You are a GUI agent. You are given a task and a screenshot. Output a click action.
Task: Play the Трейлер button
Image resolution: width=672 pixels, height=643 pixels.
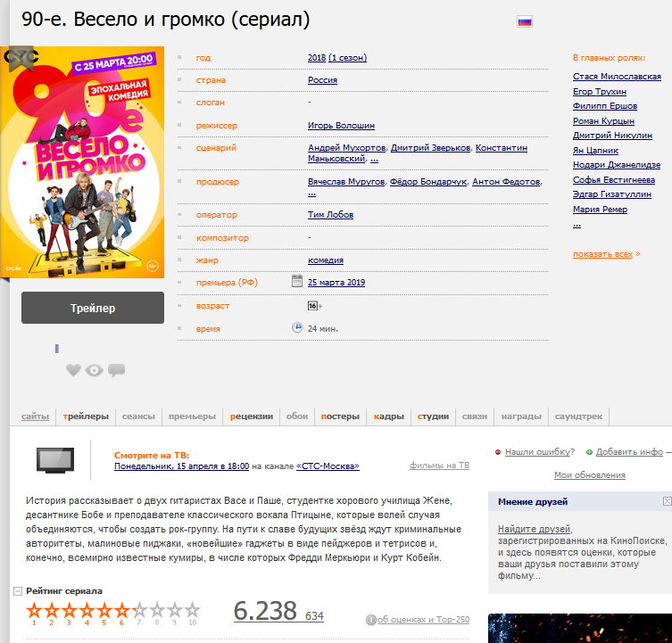click(x=93, y=308)
